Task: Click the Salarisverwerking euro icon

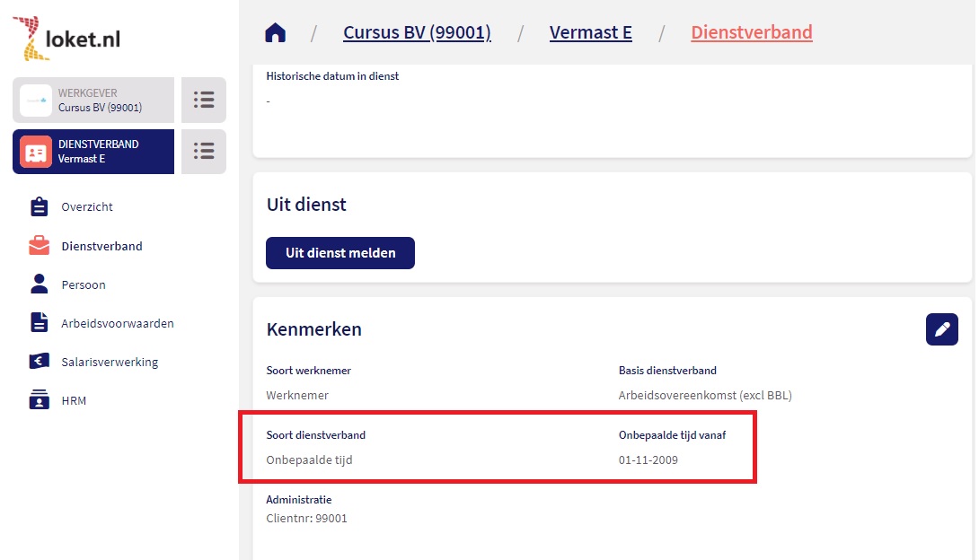Action: pos(40,362)
